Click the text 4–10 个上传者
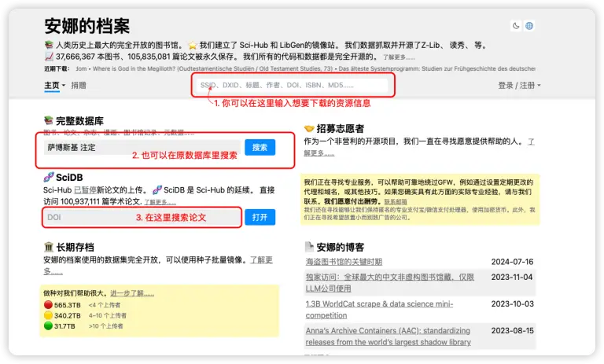Image resolution: width=604 pixels, height=364 pixels. coord(108,315)
